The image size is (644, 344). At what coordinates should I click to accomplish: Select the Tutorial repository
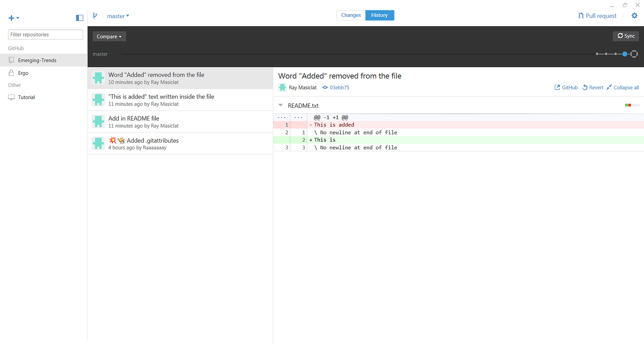43,97
